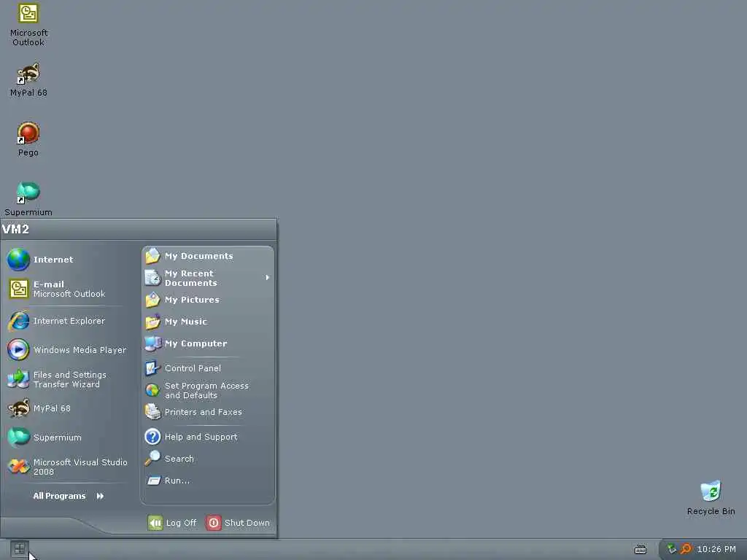This screenshot has height=560, width=747.
Task: Expand My Recent Documents submenu arrow
Action: point(267,278)
